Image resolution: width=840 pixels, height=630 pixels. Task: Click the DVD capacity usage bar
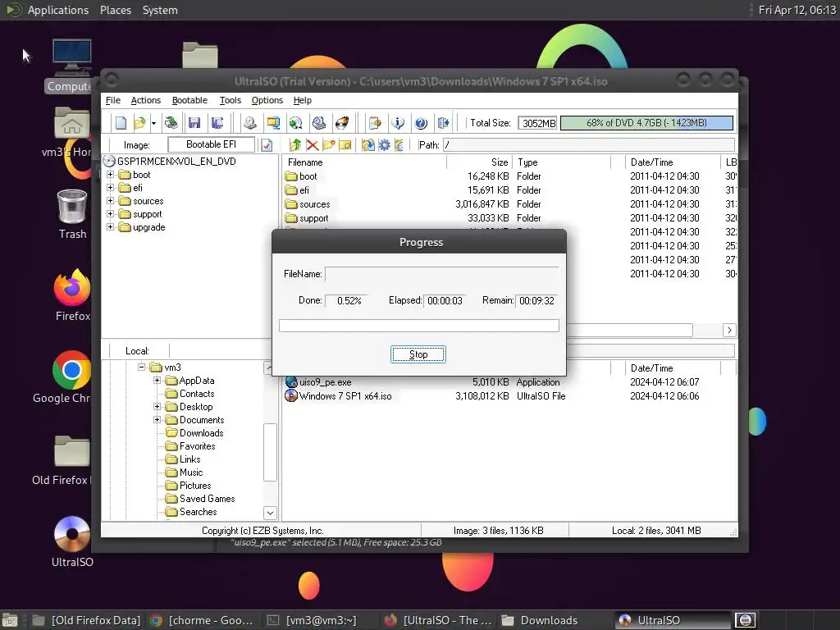tap(646, 123)
